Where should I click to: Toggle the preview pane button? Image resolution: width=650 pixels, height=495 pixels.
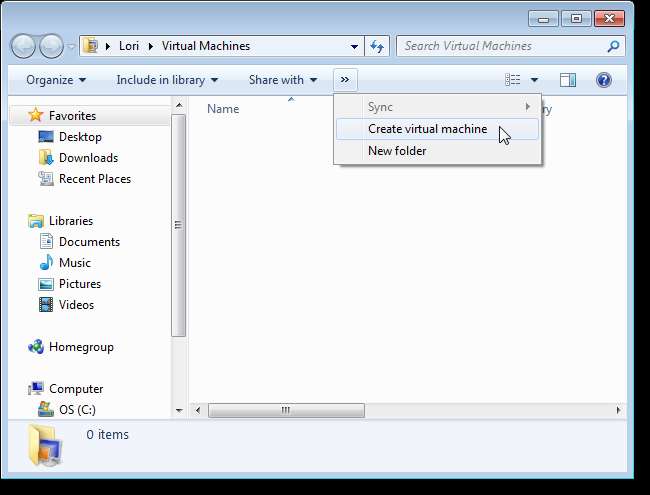point(568,80)
